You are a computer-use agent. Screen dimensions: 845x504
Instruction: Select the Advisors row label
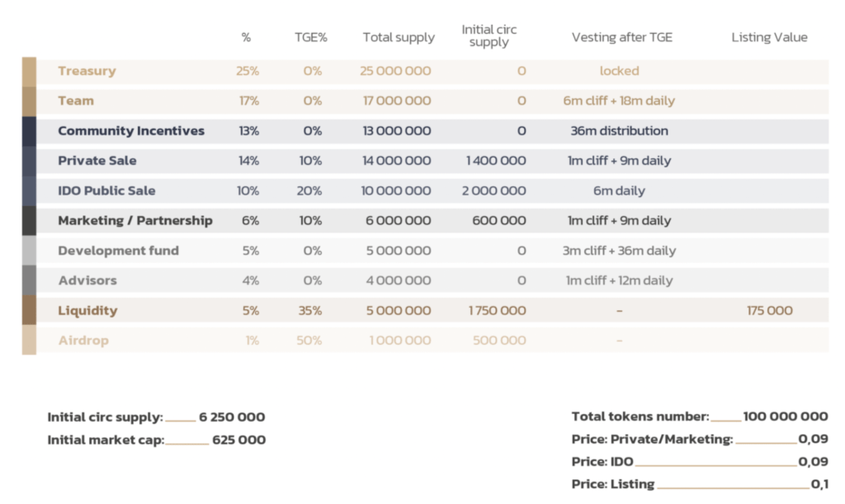(x=87, y=280)
